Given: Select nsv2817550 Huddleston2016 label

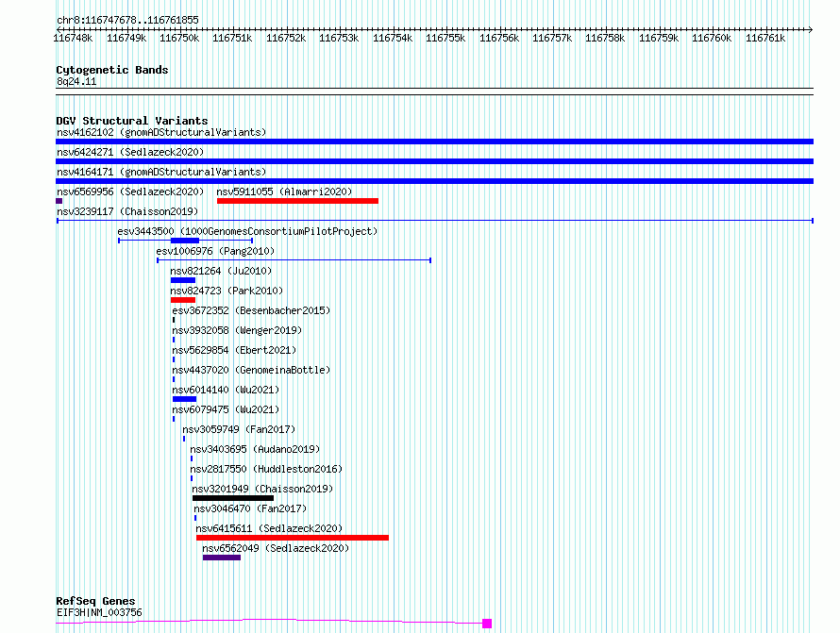Looking at the screenshot, I should click(x=266, y=469).
